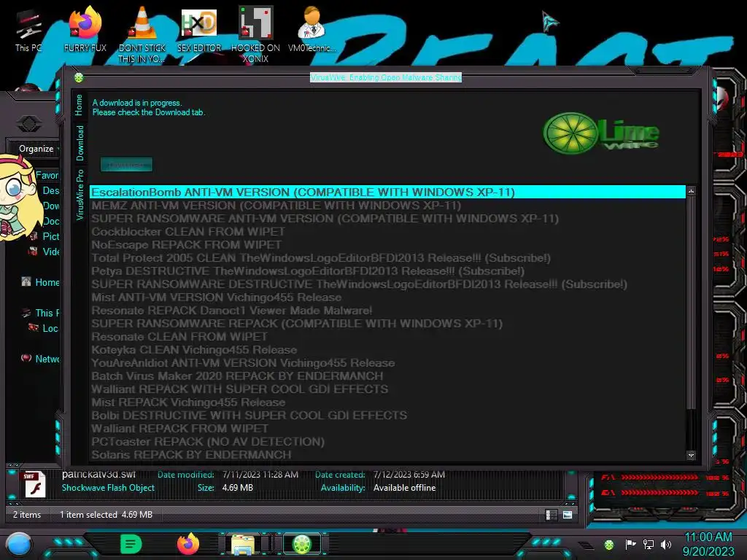Viewport: 747px width, 560px height.
Task: Click the teal Download button above list
Action: click(x=126, y=165)
